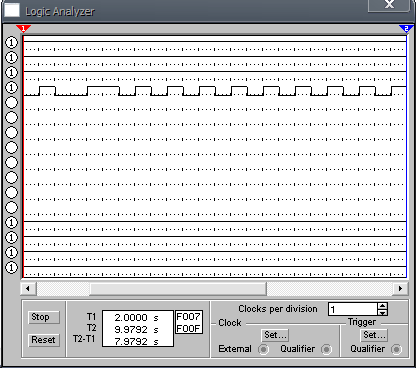This screenshot has height=368, width=416.
Task: Click the fourth input terminal from bottom
Action: [11, 222]
